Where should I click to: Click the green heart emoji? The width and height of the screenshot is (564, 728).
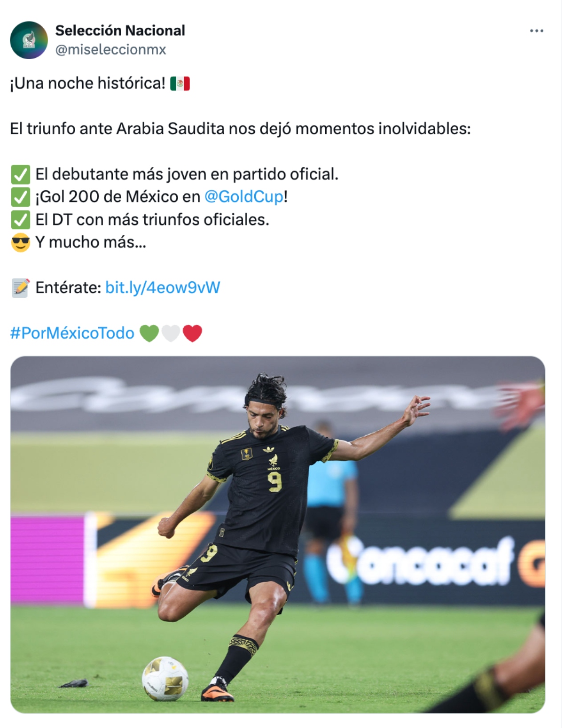tap(149, 333)
